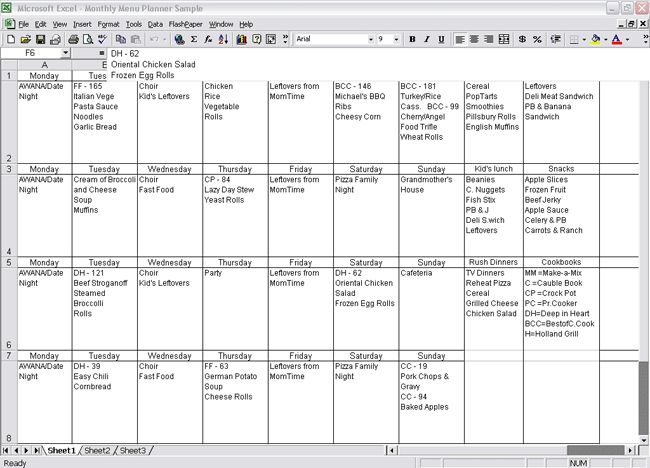This screenshot has height=468, width=650.
Task: Click cell containing 'DH - 121 Beef Stroganoff'
Action: pyautogui.click(x=104, y=308)
